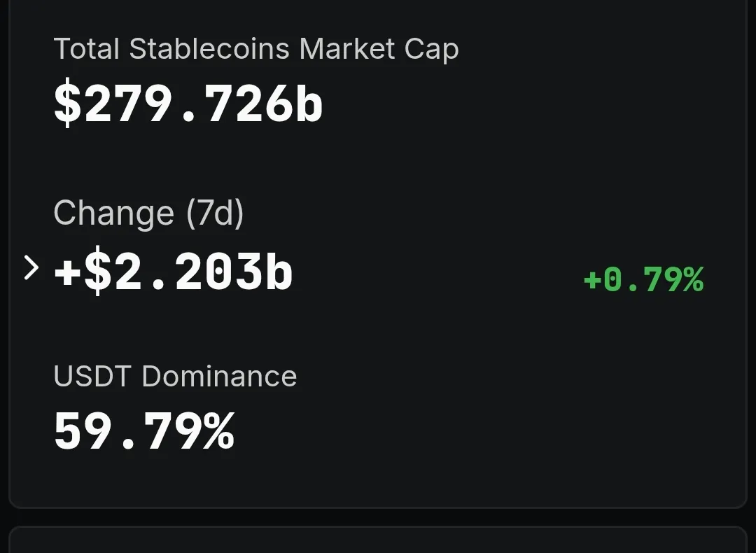This screenshot has height=553, width=756.
Task: Click the Change (7d) label
Action: pyautogui.click(x=148, y=213)
